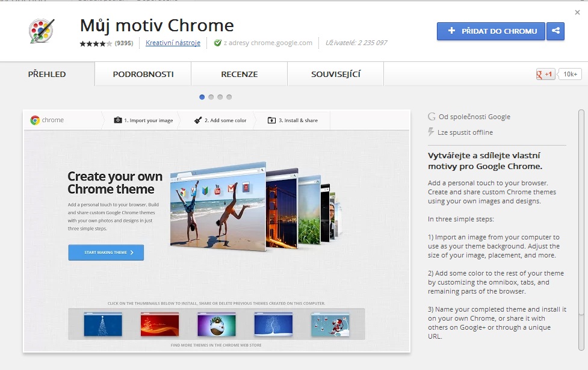Open the Související tab

pos(336,74)
